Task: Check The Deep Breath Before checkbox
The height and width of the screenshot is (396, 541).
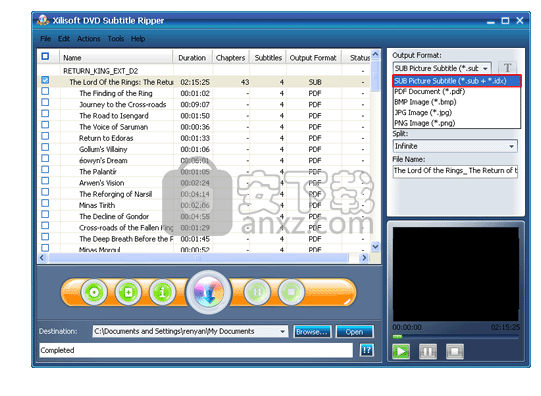Action: (x=45, y=237)
